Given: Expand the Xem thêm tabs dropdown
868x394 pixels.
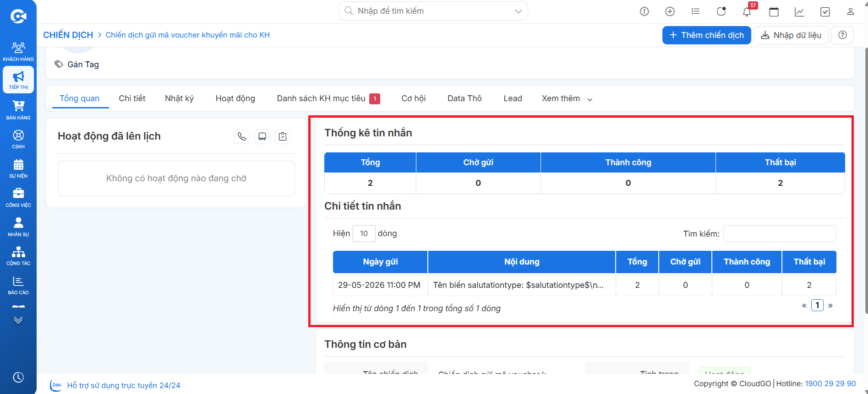Looking at the screenshot, I should (x=567, y=98).
